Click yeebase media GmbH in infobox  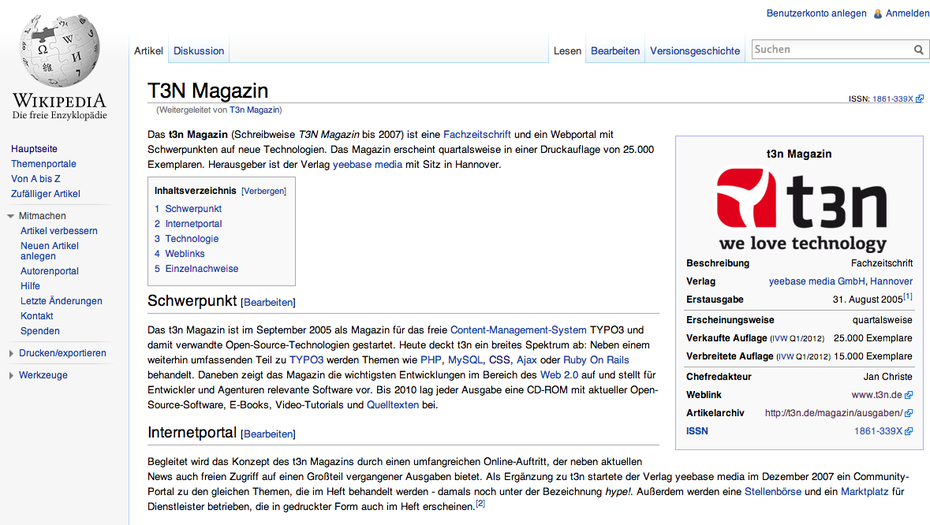tap(817, 282)
